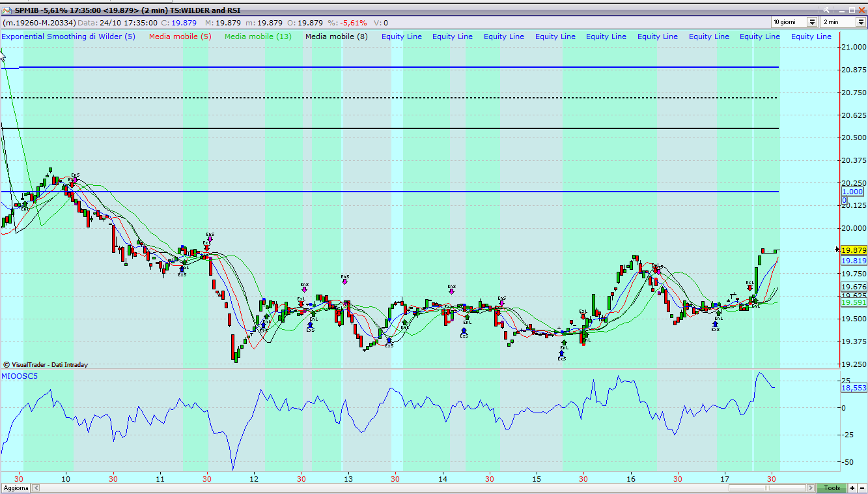Screen dimensions: 868x494
Task: Click hour 14 on the time axis
Action: pos(442,478)
